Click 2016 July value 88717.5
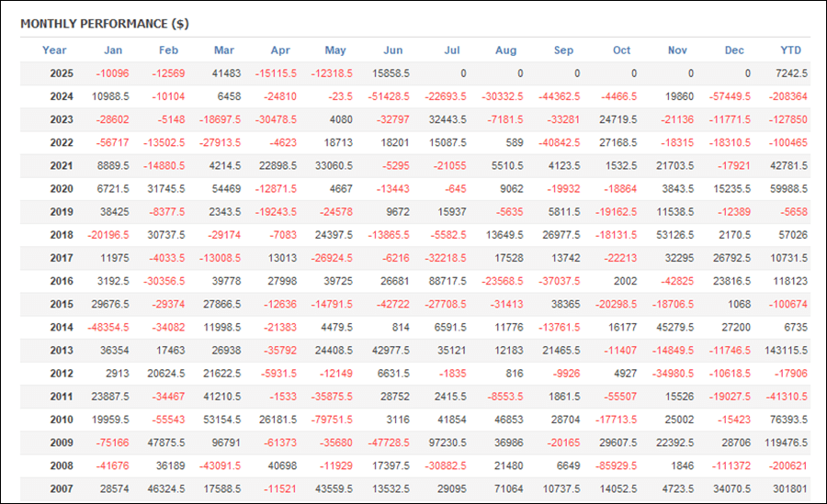827x504 pixels. point(447,281)
